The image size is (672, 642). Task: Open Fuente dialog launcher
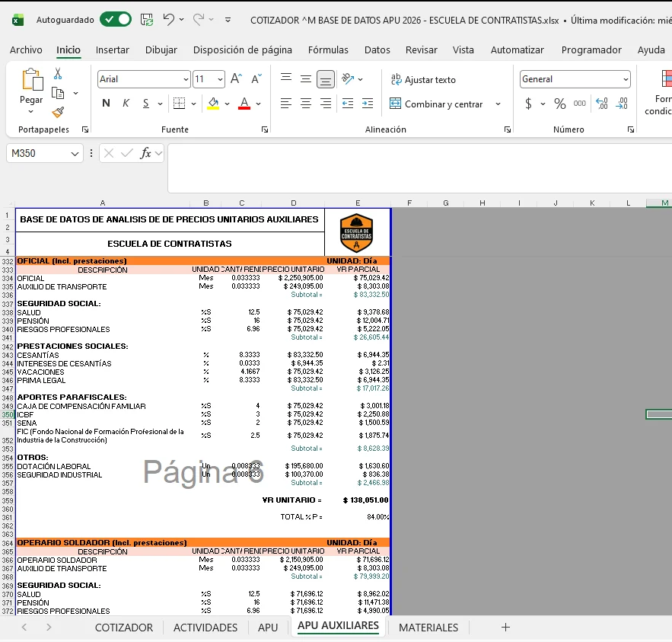[265, 129]
